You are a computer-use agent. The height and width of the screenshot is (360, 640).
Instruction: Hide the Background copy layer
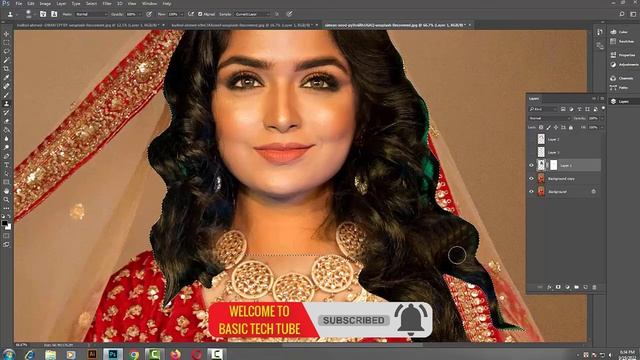click(531, 178)
